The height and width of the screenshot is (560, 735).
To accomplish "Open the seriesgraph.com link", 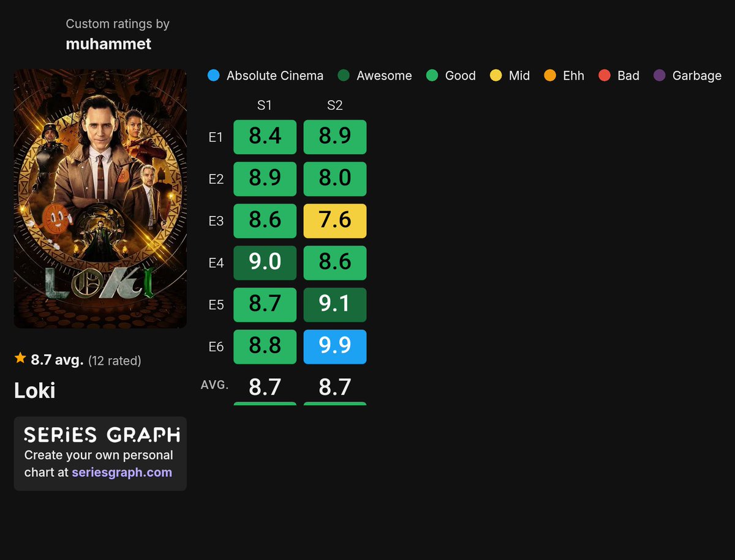I will pyautogui.click(x=122, y=472).
